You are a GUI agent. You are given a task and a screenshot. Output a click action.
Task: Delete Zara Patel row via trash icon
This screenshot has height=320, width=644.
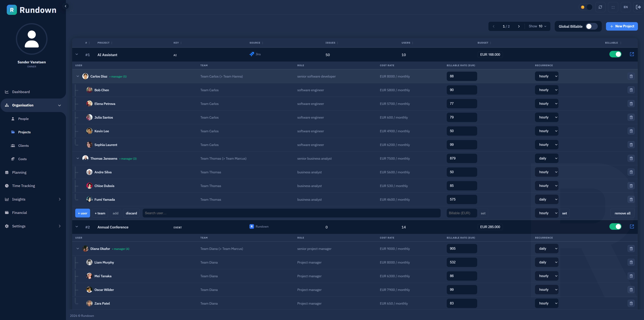tap(631, 303)
